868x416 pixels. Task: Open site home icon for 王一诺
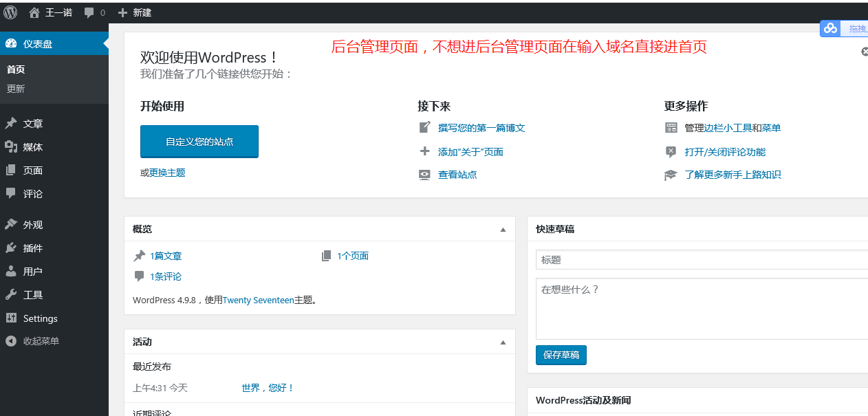[x=34, y=12]
